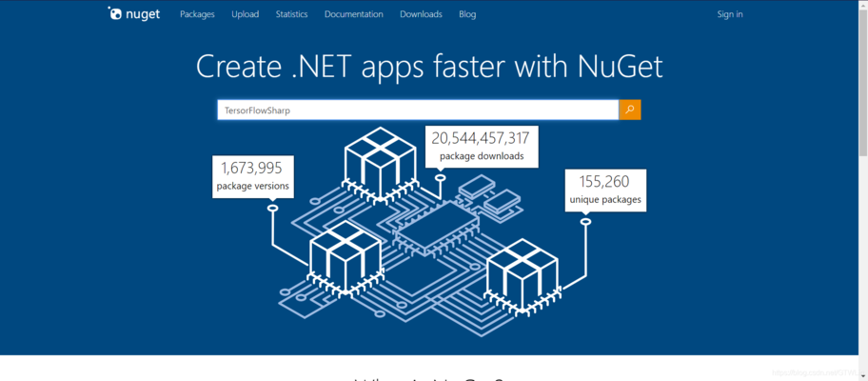The image size is (868, 381).
Task: Click the 155,260 unique packages callout
Action: 605,190
